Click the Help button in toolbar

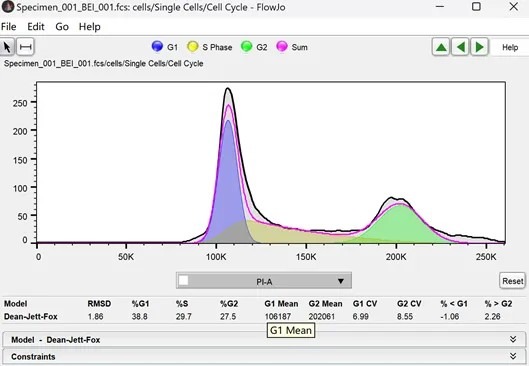[x=510, y=48]
